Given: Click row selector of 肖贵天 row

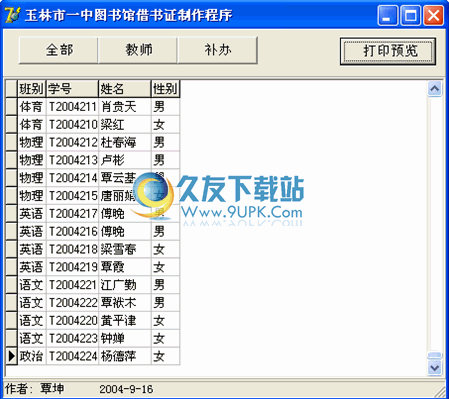Looking at the screenshot, I should [x=12, y=107].
